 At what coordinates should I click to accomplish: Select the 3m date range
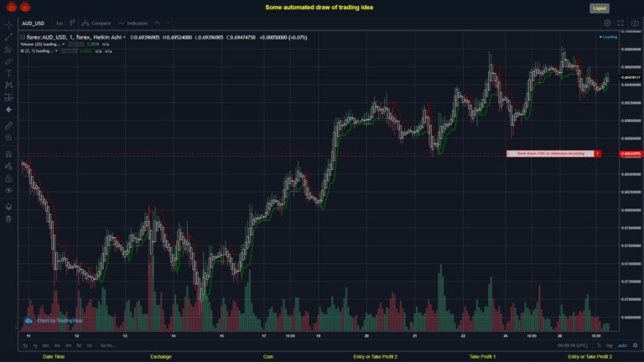57,345
